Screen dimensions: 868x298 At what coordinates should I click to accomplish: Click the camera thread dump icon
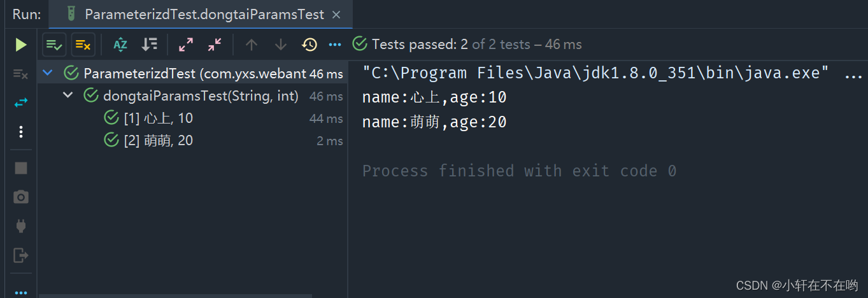tap(21, 197)
